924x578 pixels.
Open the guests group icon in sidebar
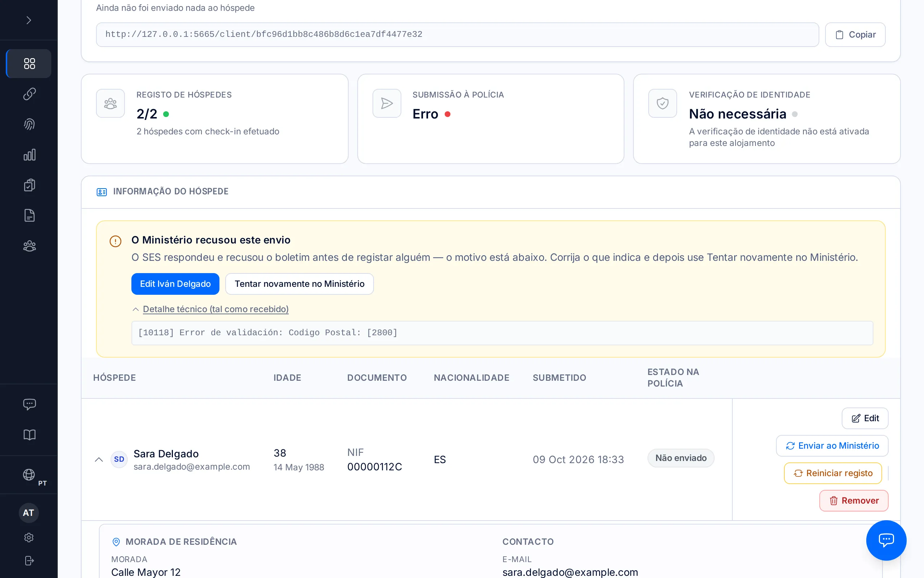29,246
